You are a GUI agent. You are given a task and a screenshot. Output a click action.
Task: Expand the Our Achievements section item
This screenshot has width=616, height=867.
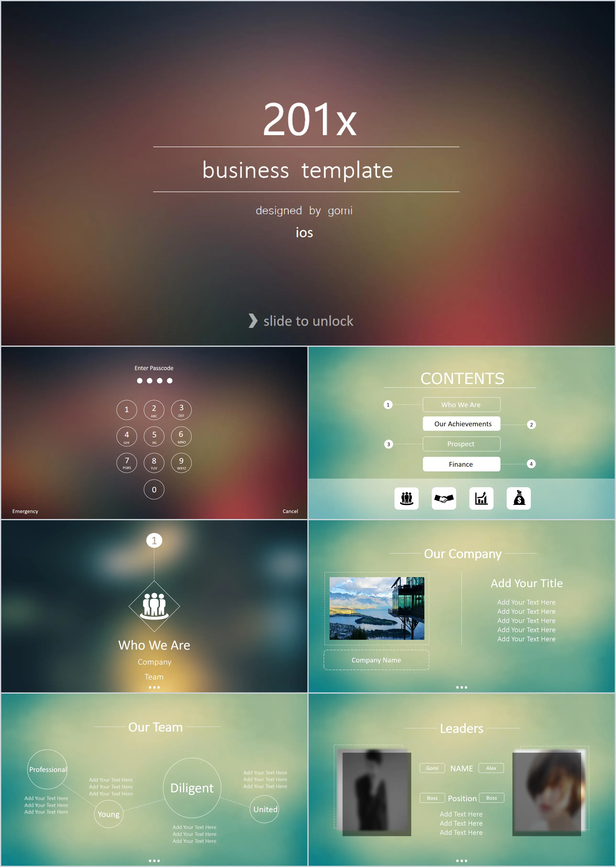tap(463, 404)
